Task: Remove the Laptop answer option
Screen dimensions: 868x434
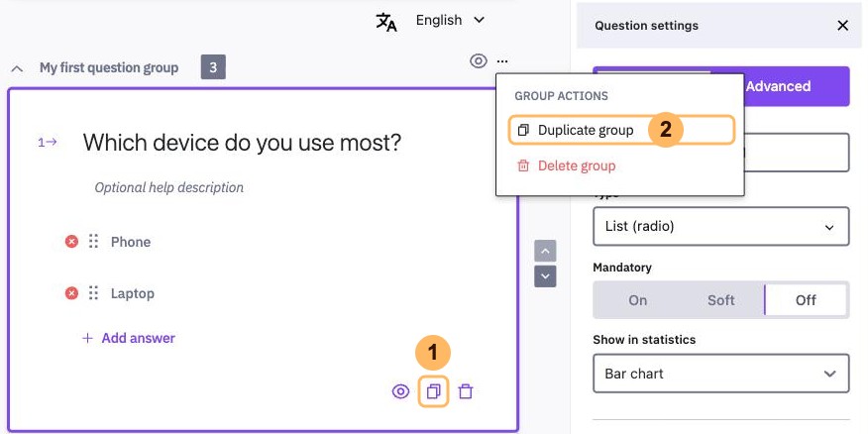Action: click(71, 293)
